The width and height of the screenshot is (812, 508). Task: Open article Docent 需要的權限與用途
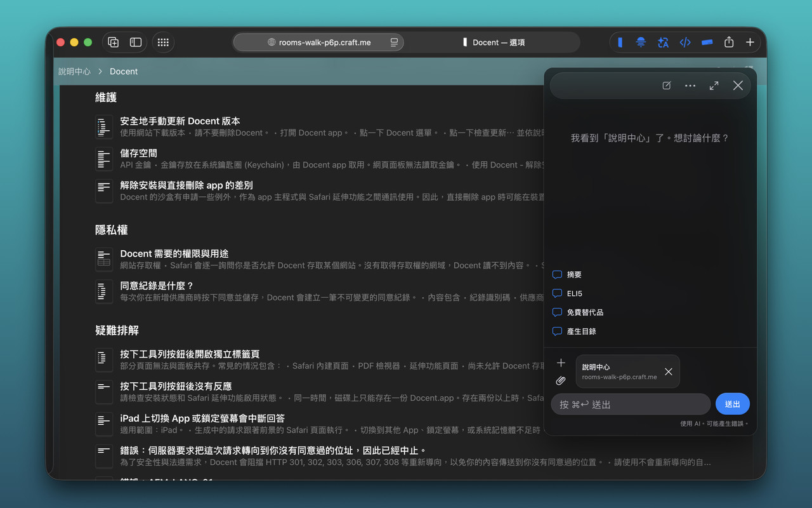tap(174, 253)
